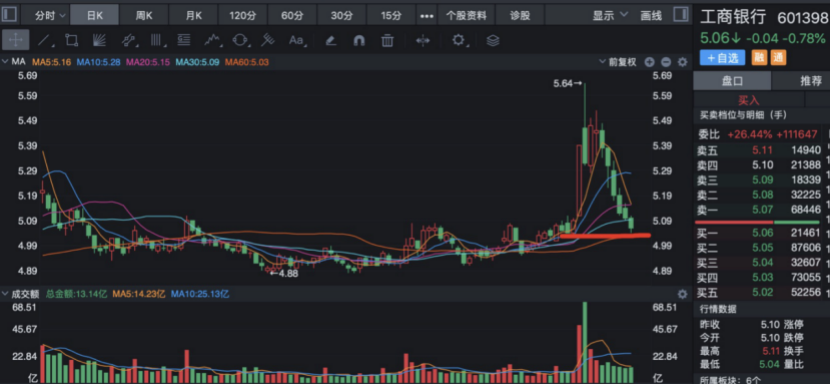The height and width of the screenshot is (386, 832).
Task: Switch to the 周K weekly chart tab
Action: click(x=144, y=15)
